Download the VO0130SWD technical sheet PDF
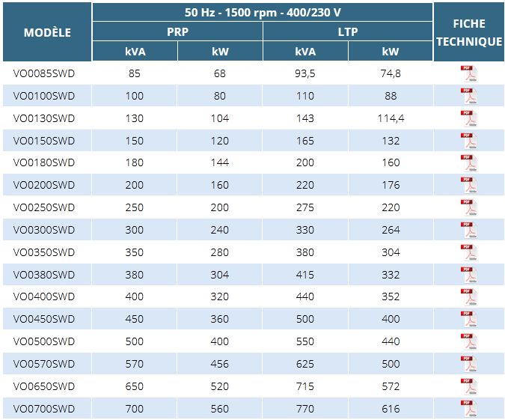Image resolution: width=505 pixels, height=420 pixels. pos(468,118)
